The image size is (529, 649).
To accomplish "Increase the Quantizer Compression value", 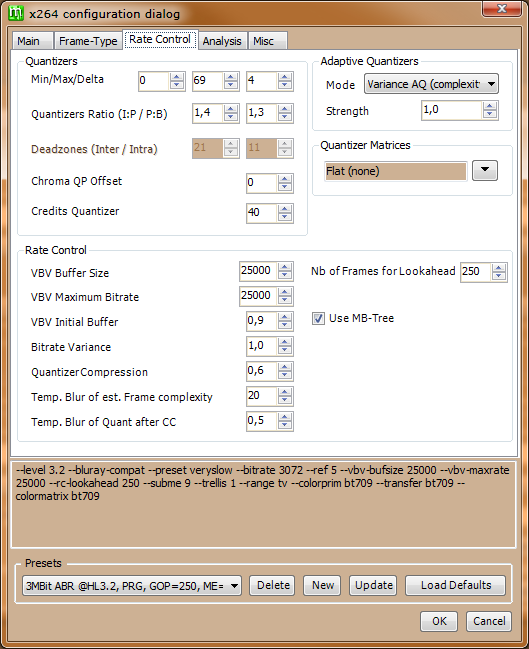I will (x=285, y=368).
